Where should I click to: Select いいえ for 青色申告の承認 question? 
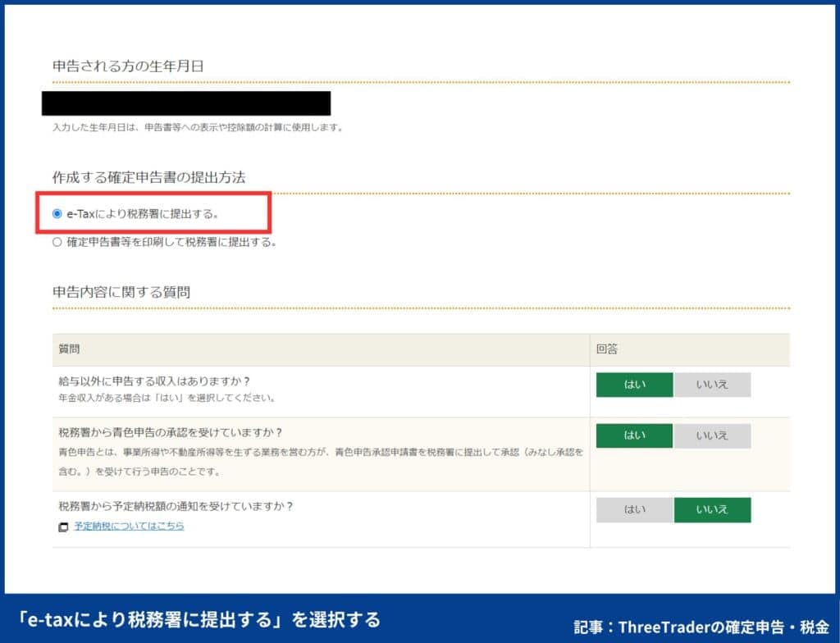[x=713, y=436]
